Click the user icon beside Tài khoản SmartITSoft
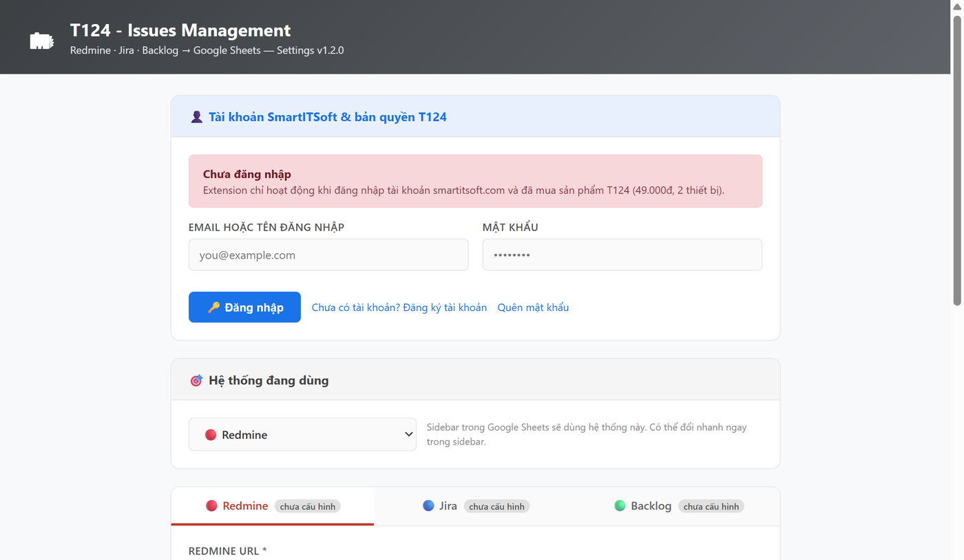The width and height of the screenshot is (964, 560). (196, 117)
